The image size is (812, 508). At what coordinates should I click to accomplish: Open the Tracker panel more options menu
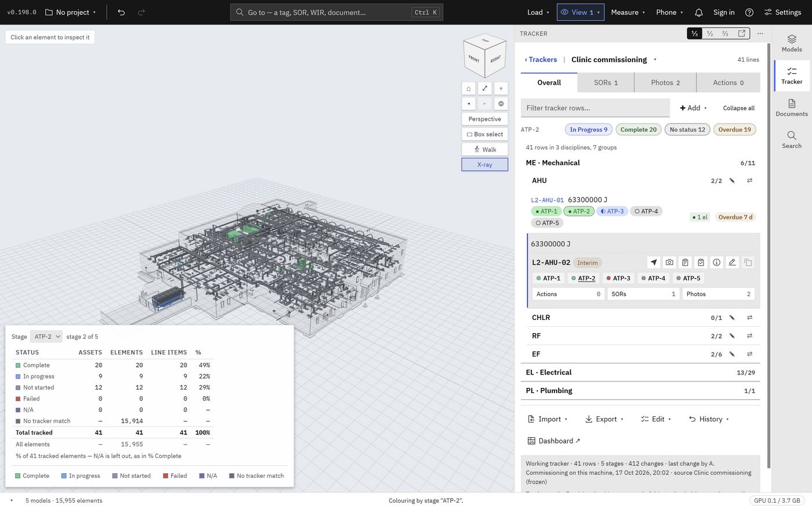(x=760, y=34)
